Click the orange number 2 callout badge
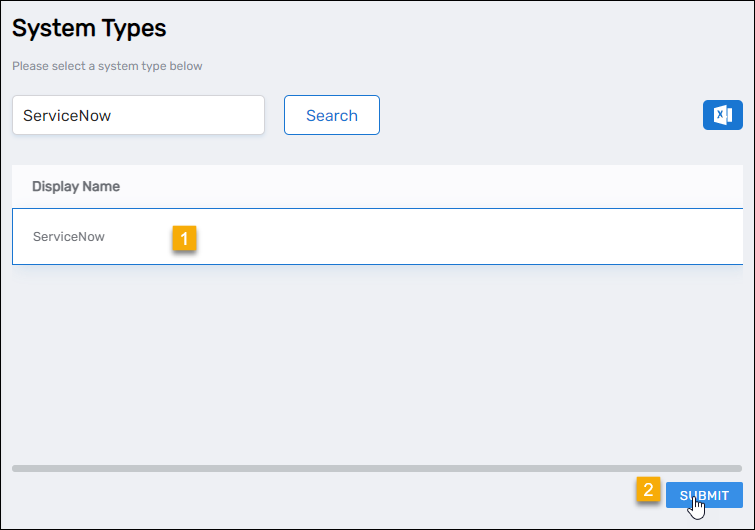This screenshot has width=755, height=530. pyautogui.click(x=648, y=490)
